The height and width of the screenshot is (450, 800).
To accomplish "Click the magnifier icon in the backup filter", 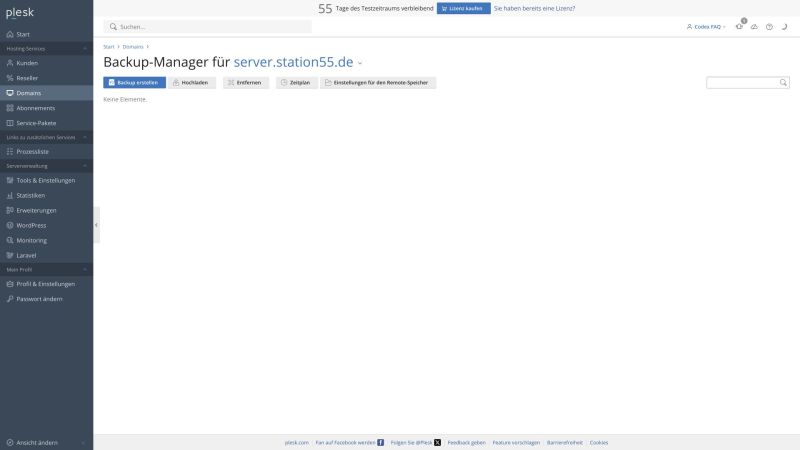I will coord(783,83).
